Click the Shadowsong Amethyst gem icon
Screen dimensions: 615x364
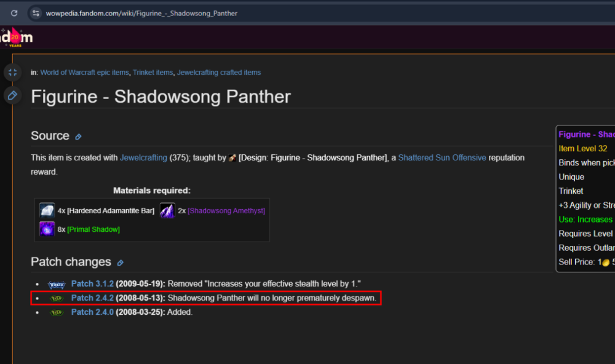tap(167, 210)
